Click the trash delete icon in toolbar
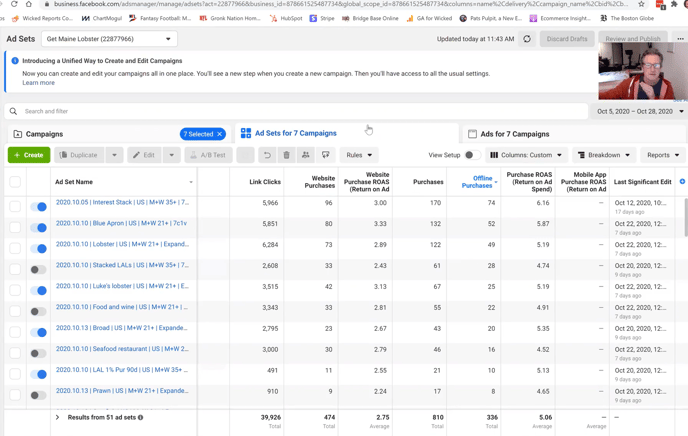Screen dimensions: 688x436 point(286,155)
